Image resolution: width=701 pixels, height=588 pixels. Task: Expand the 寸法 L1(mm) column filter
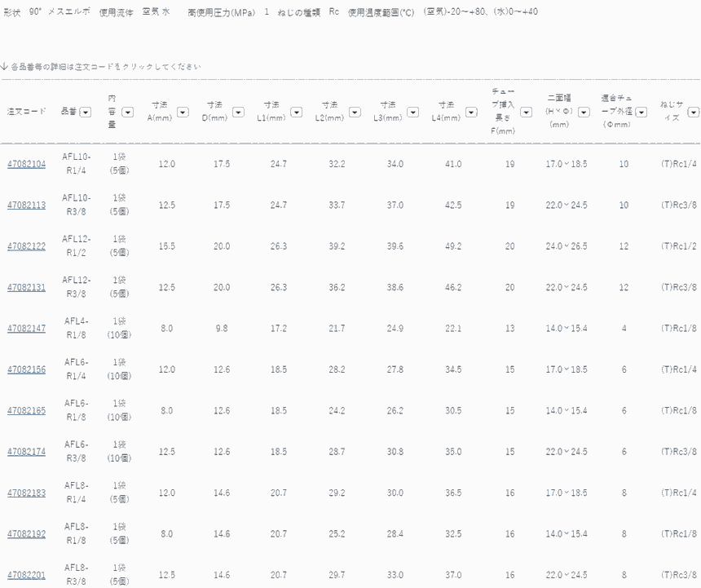[296, 112]
